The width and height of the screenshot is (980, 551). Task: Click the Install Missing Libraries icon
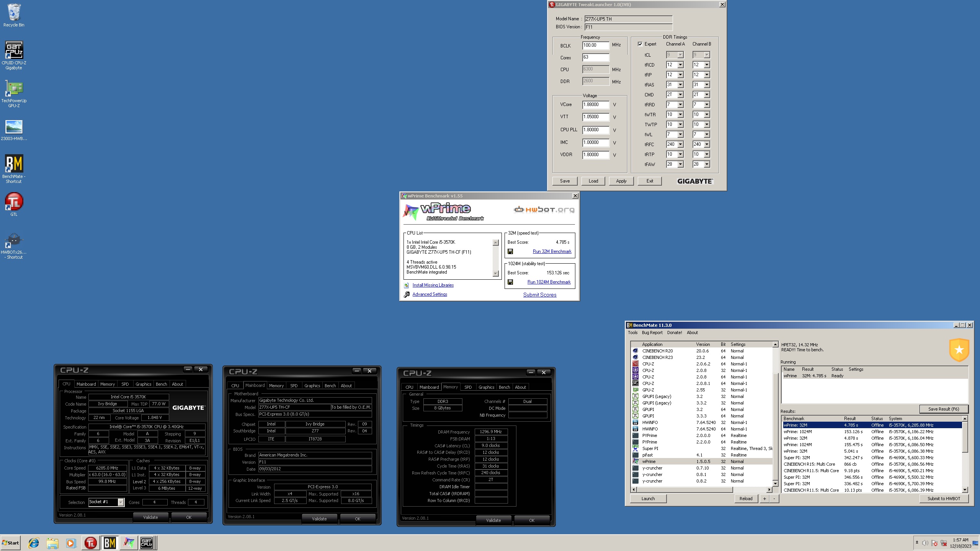[x=407, y=285]
